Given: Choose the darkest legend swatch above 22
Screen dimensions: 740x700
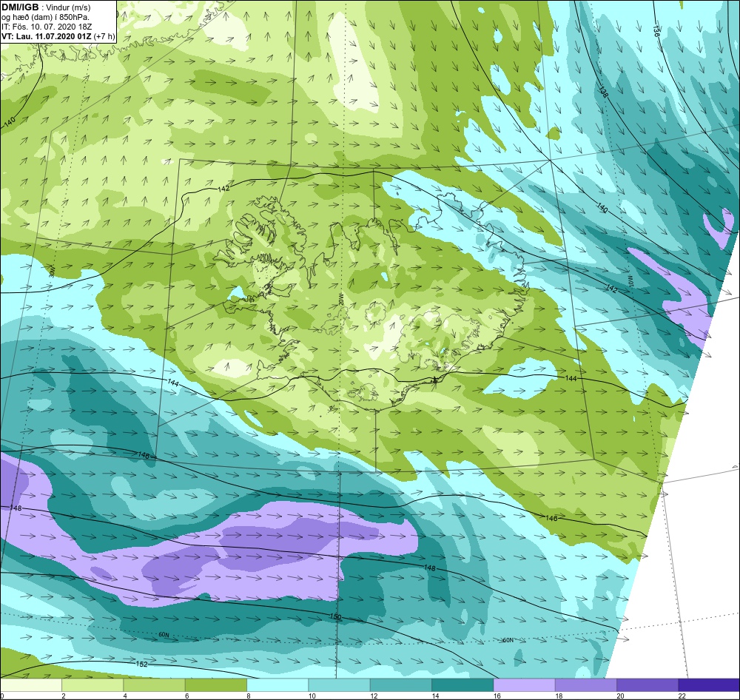Looking at the screenshot, I should [x=709, y=684].
